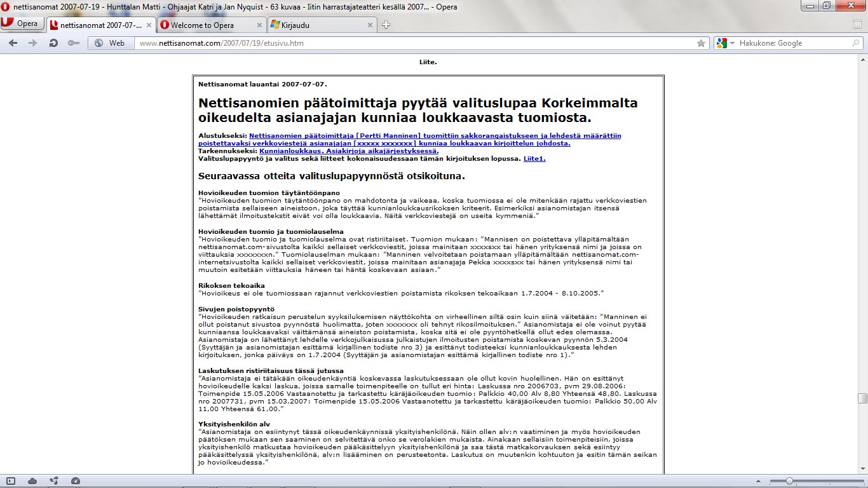Image resolution: width=868 pixels, height=488 pixels.
Task: Open the Liite1 link
Action: pyautogui.click(x=534, y=159)
